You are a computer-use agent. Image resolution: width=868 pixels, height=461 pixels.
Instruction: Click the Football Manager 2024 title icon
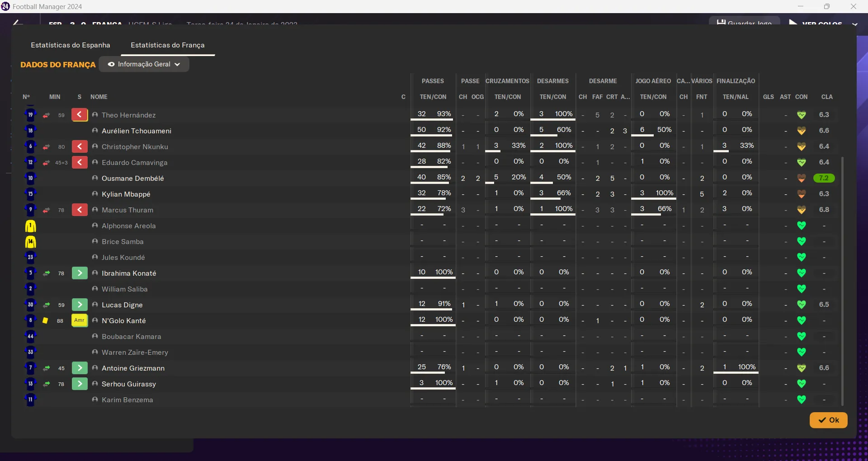tap(5, 6)
